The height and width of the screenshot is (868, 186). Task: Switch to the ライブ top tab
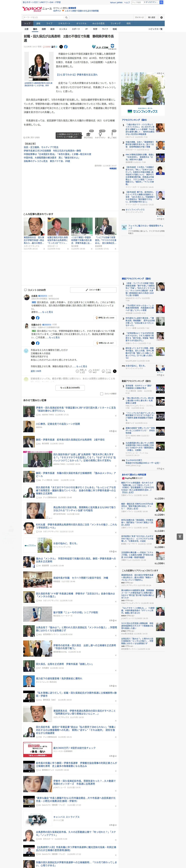(49, 24)
